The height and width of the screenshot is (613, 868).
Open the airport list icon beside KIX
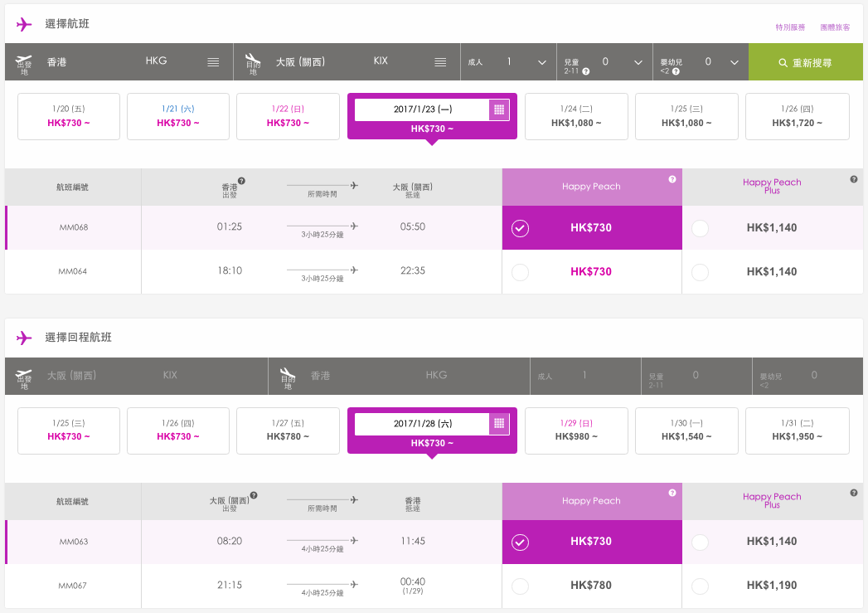tap(440, 62)
